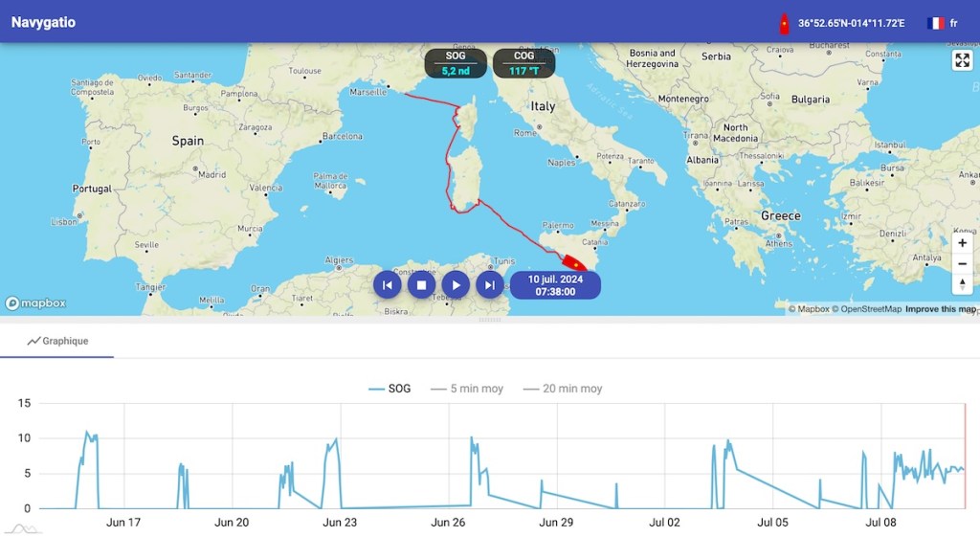Reset map bearing with compass button
The height and width of the screenshot is (537, 980).
pos(963,284)
